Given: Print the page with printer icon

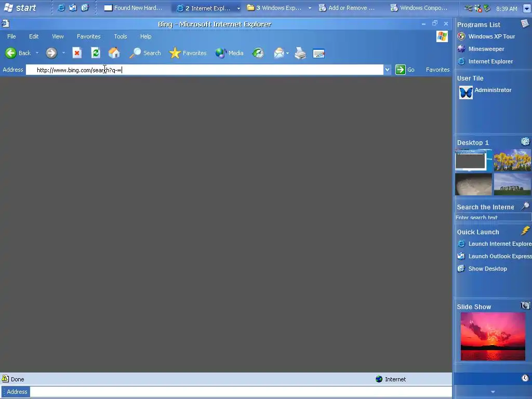Looking at the screenshot, I should tap(300, 53).
